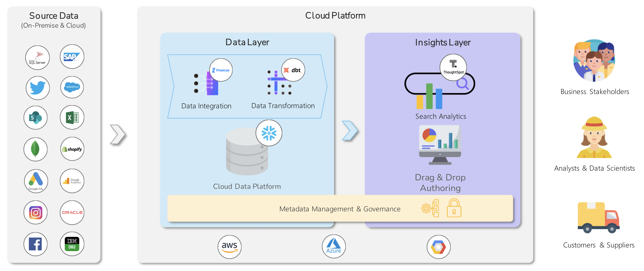Select the Azure cloud provider icon

[334, 247]
